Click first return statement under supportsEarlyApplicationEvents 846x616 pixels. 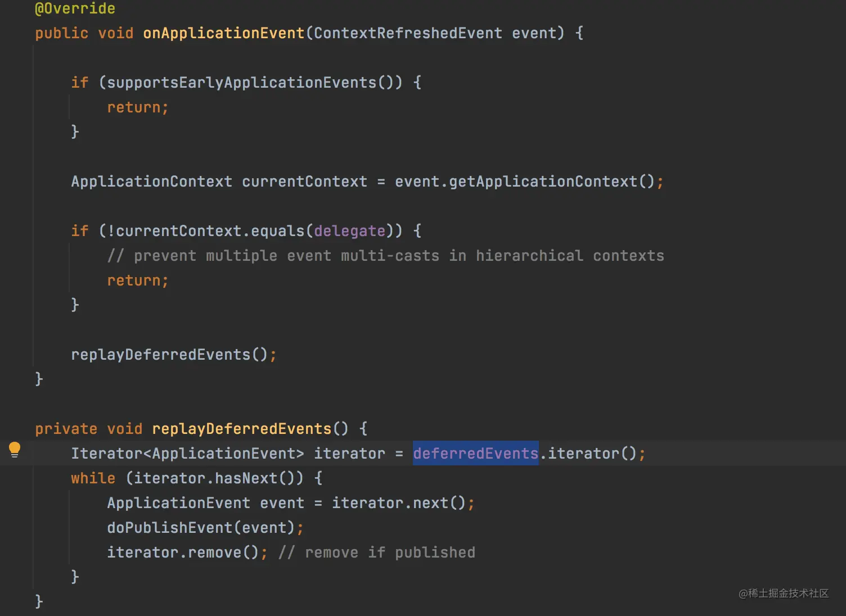click(x=138, y=107)
